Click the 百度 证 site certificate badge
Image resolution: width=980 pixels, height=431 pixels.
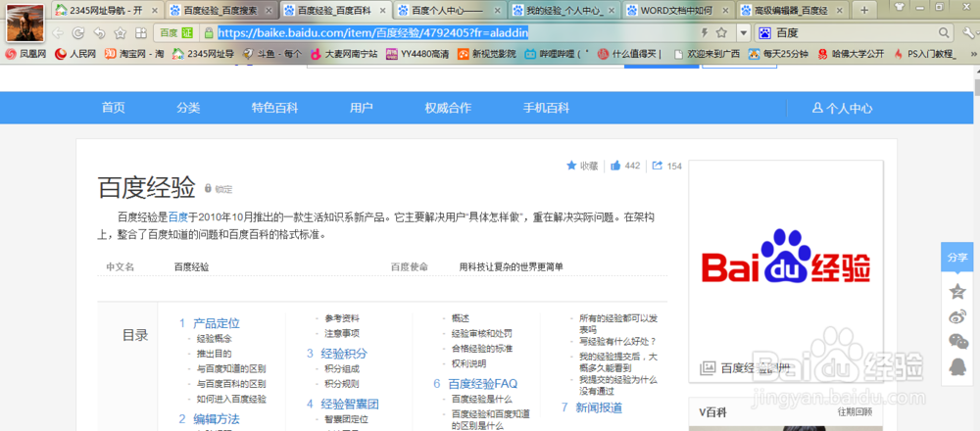click(x=176, y=33)
